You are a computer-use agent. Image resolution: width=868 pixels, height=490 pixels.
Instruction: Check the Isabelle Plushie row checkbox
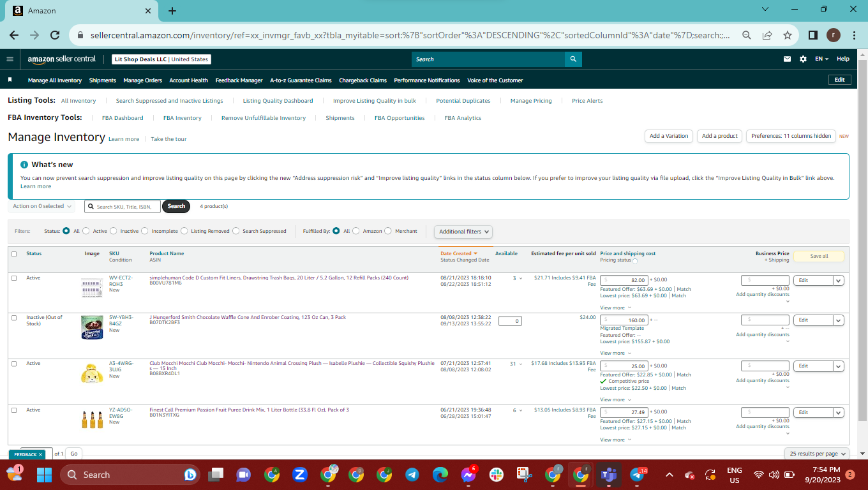[14, 364]
